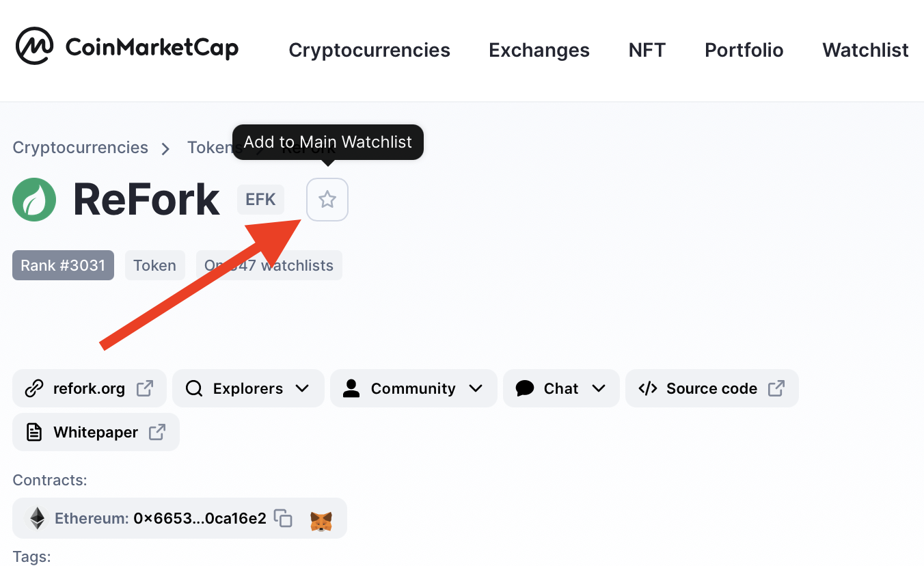The image size is (924, 566).
Task: Click the external link icon beside refork.org
Action: 145,388
